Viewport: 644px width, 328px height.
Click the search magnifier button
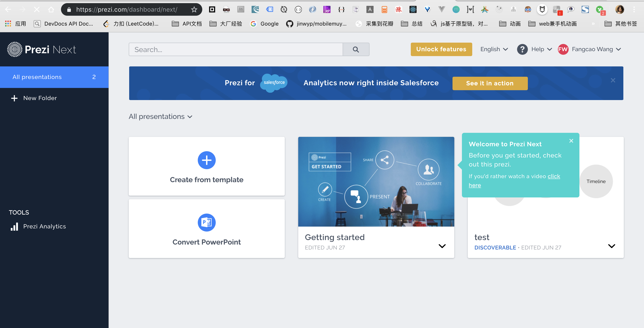click(355, 49)
